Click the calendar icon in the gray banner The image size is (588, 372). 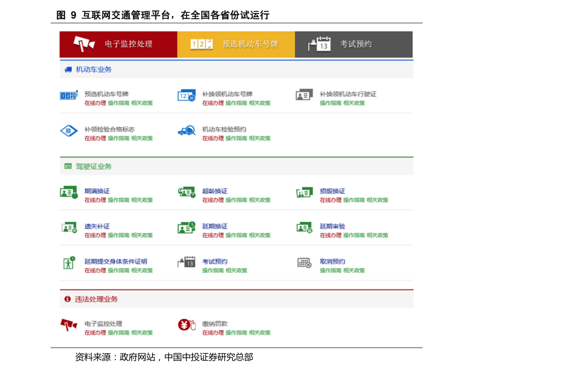click(x=319, y=43)
